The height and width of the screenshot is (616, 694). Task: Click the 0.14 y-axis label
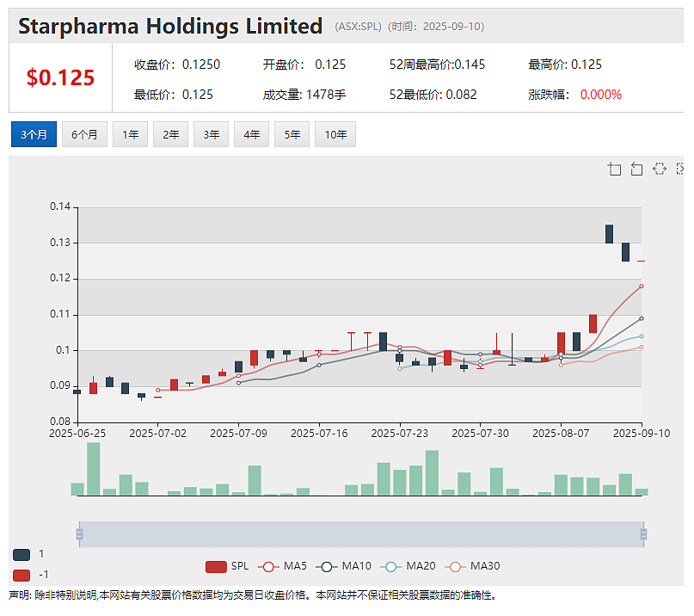60,206
